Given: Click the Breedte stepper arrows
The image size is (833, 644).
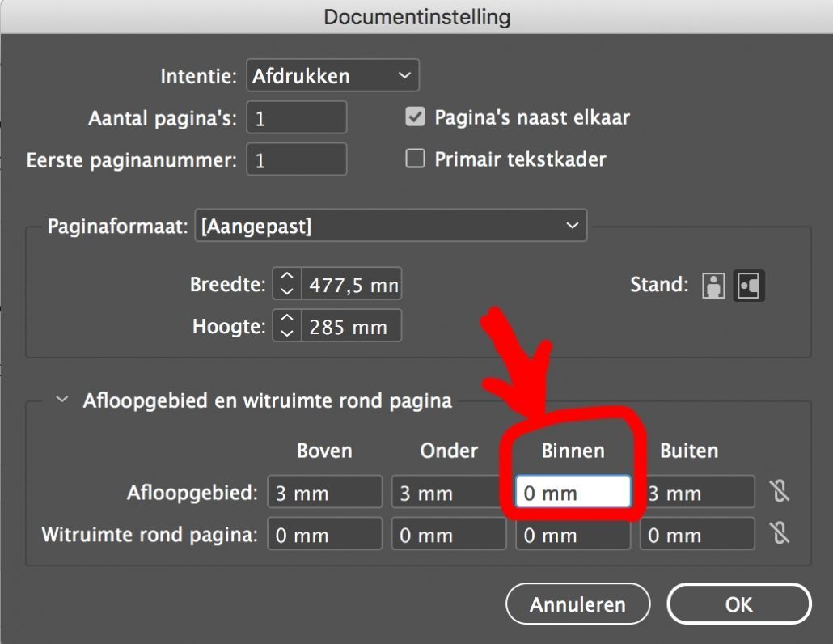Looking at the screenshot, I should coord(286,285).
